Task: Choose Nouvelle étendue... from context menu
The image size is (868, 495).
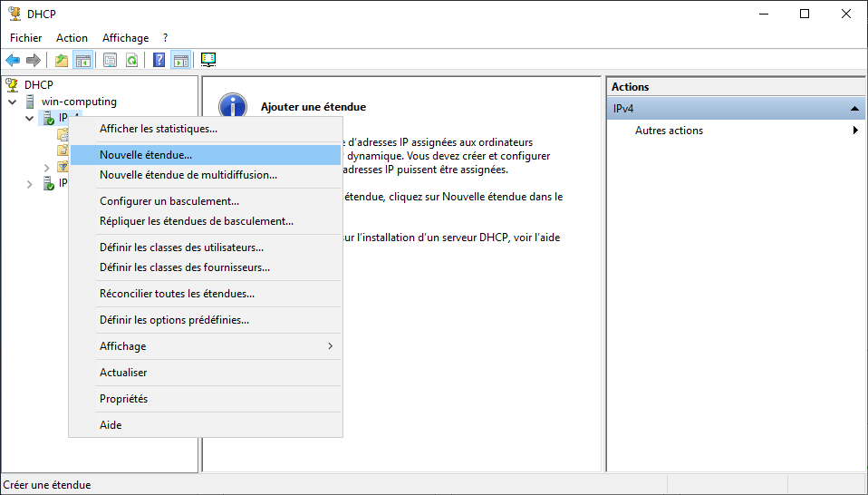Action: (146, 155)
